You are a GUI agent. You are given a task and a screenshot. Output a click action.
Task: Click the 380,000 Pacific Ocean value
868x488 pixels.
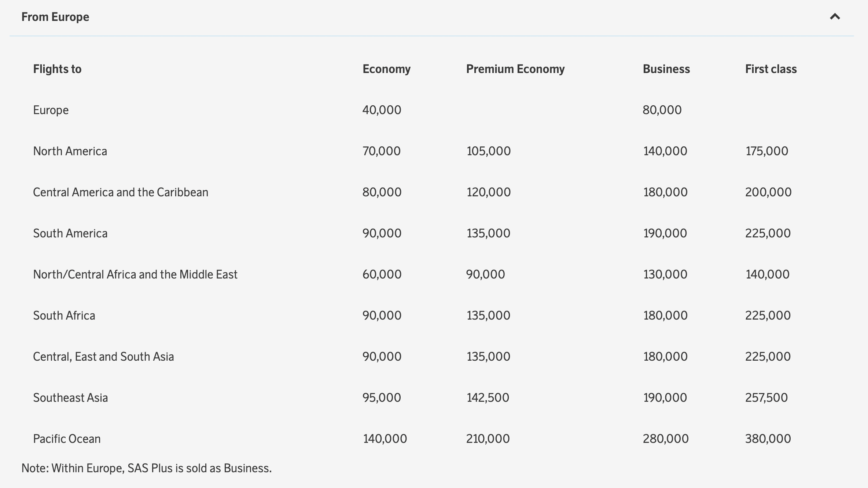(768, 439)
